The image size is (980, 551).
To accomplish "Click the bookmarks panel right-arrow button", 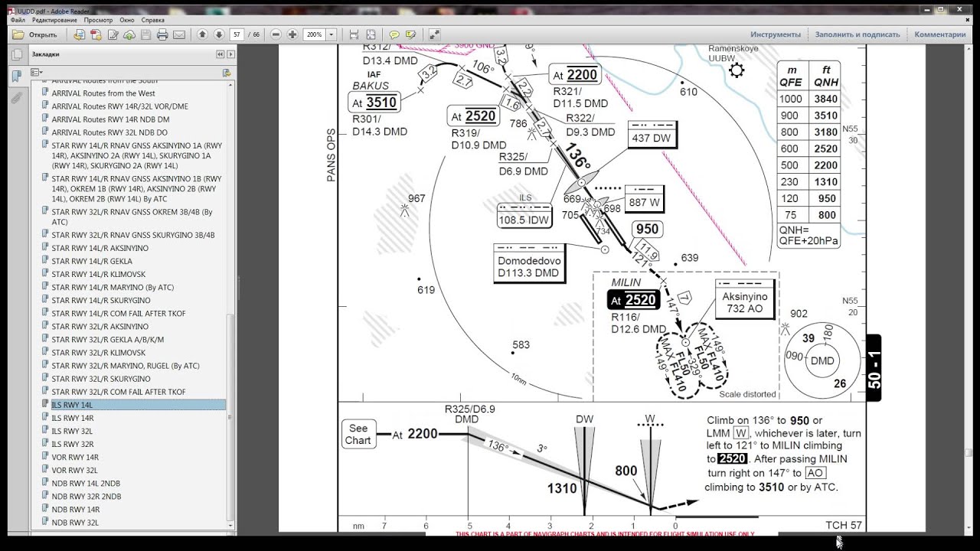I will click(230, 54).
